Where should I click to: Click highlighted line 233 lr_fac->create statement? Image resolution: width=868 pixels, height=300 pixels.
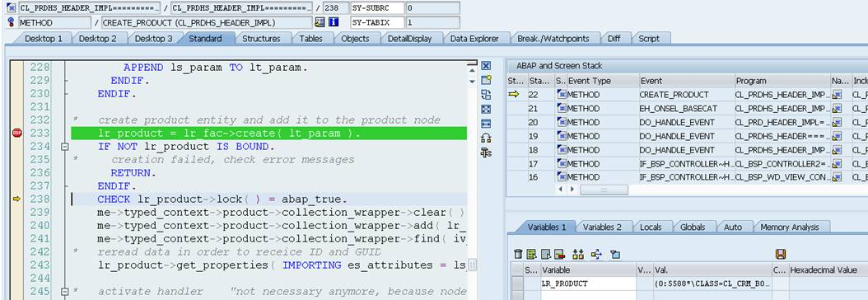click(268, 134)
